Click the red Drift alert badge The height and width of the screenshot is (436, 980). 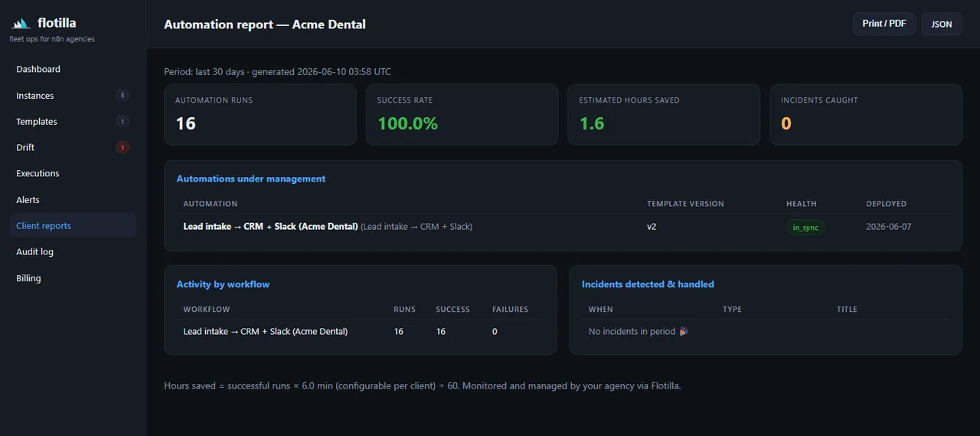(x=122, y=147)
